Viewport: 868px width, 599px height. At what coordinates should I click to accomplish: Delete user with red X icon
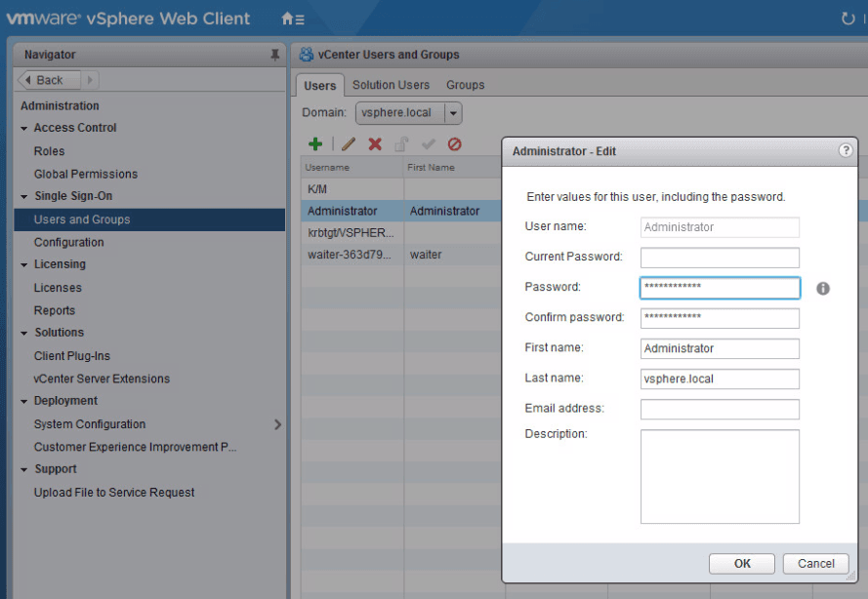(375, 144)
